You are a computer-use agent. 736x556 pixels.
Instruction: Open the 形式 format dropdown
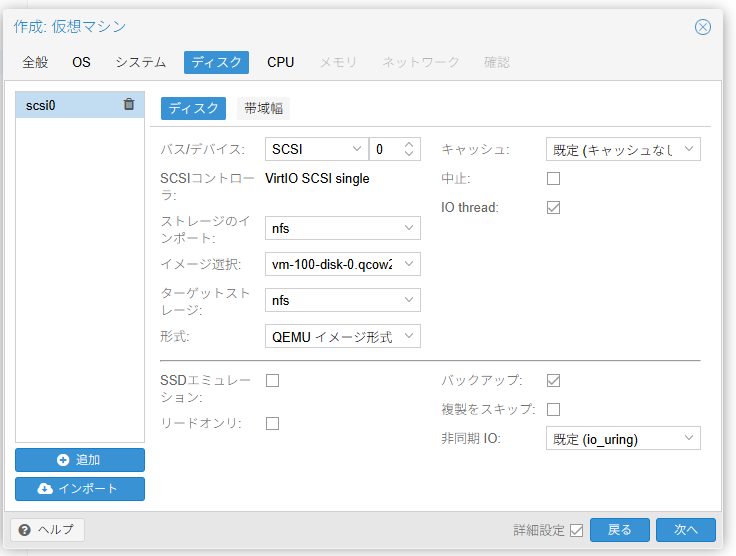[343, 337]
